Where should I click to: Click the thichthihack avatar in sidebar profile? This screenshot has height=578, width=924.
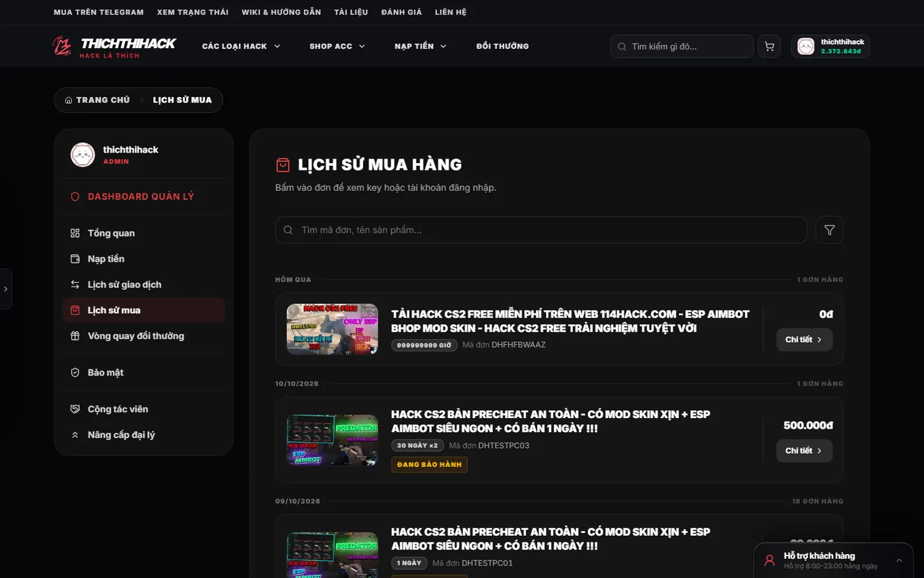coord(83,155)
